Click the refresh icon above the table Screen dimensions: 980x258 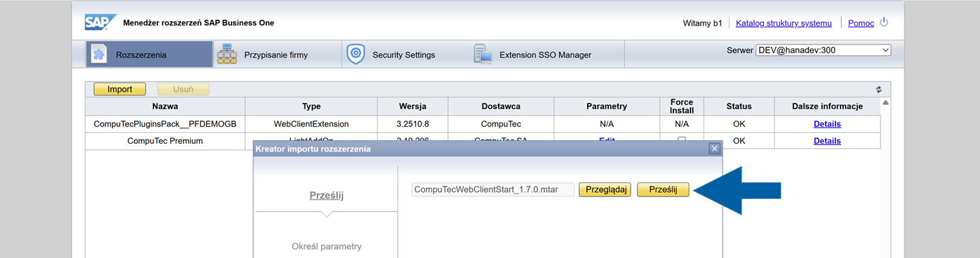[x=879, y=89]
